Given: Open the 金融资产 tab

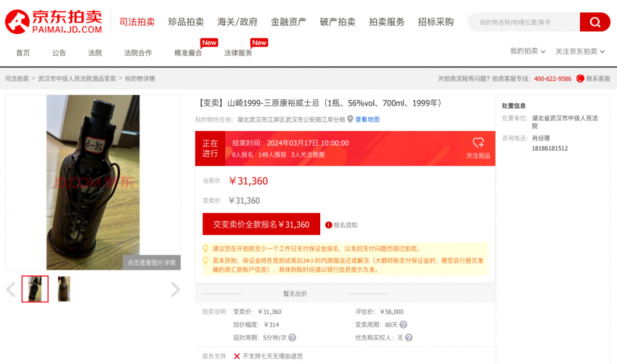Looking at the screenshot, I should (x=288, y=22).
